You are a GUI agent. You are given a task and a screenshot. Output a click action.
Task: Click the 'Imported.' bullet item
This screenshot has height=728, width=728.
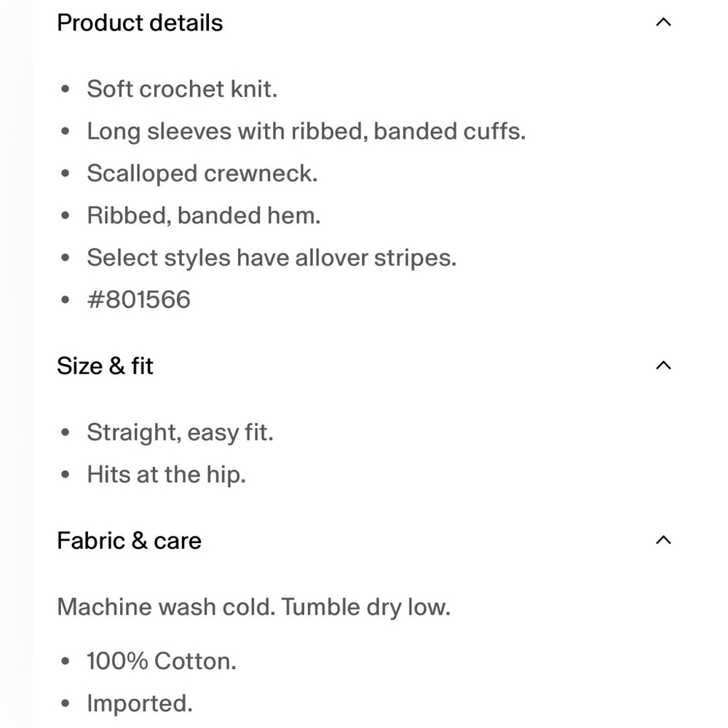click(140, 703)
